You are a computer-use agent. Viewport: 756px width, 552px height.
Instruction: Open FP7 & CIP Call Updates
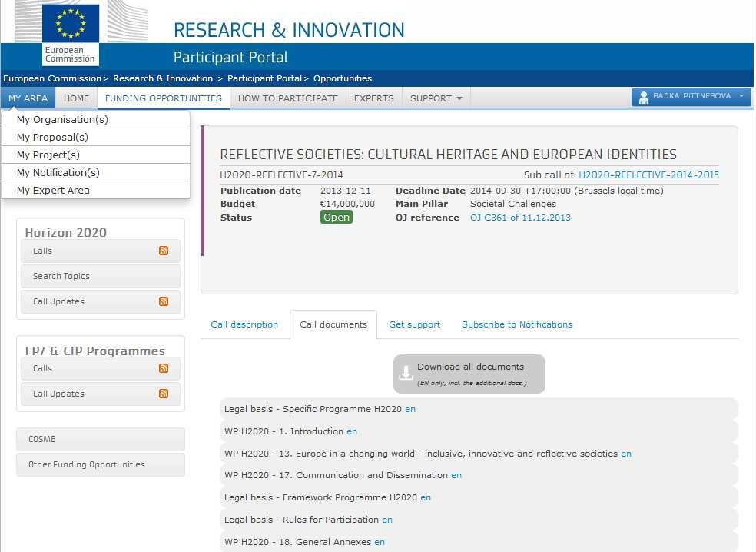coord(101,394)
